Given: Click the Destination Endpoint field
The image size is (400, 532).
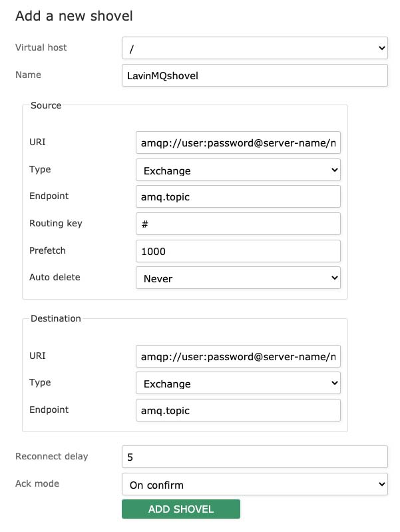Looking at the screenshot, I should pyautogui.click(x=238, y=410).
